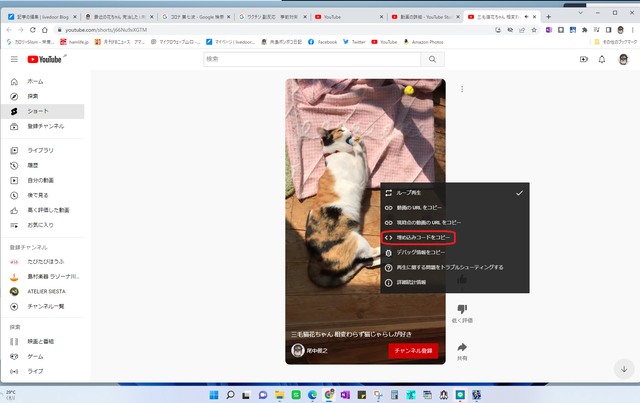Choose デバッグ情報をコピー from context menu
The image size is (640, 403).
click(455, 252)
